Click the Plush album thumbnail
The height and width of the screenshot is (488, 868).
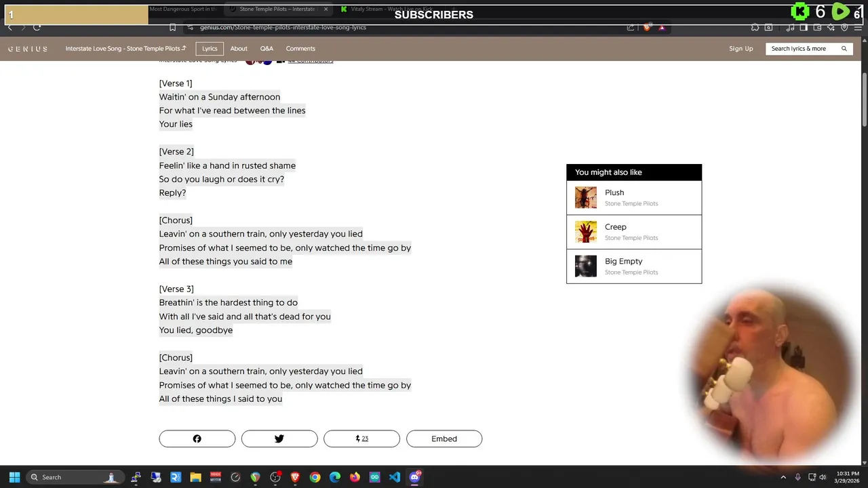[x=586, y=198]
